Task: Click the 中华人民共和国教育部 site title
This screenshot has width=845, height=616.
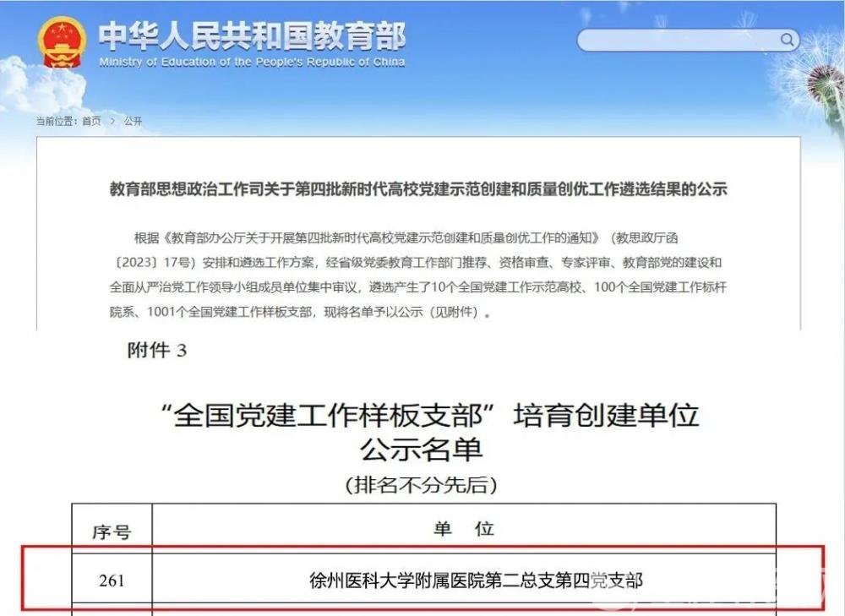Action: tap(252, 36)
